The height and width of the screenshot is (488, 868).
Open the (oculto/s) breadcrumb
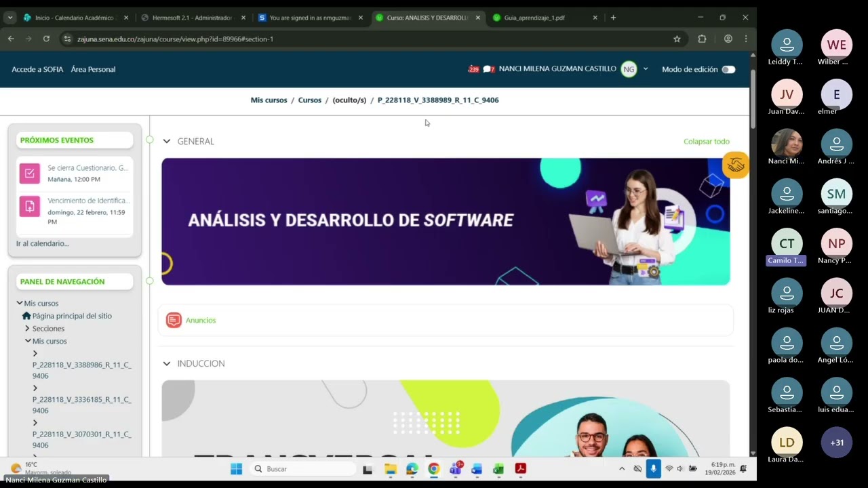349,100
